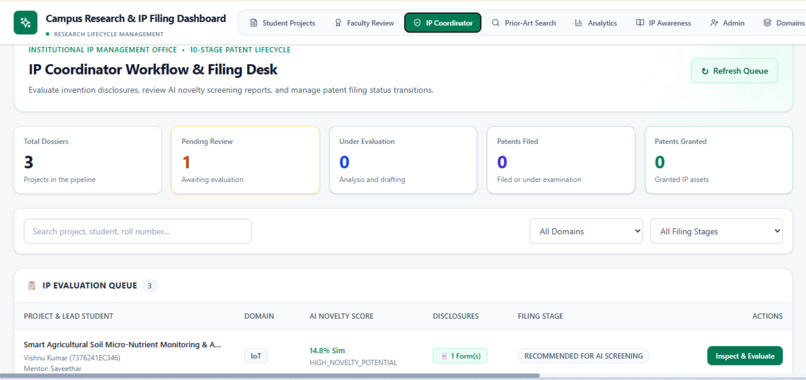Click the INSTITUTIONAL IP MANAGEMENT OFFICE label

click(x=103, y=50)
